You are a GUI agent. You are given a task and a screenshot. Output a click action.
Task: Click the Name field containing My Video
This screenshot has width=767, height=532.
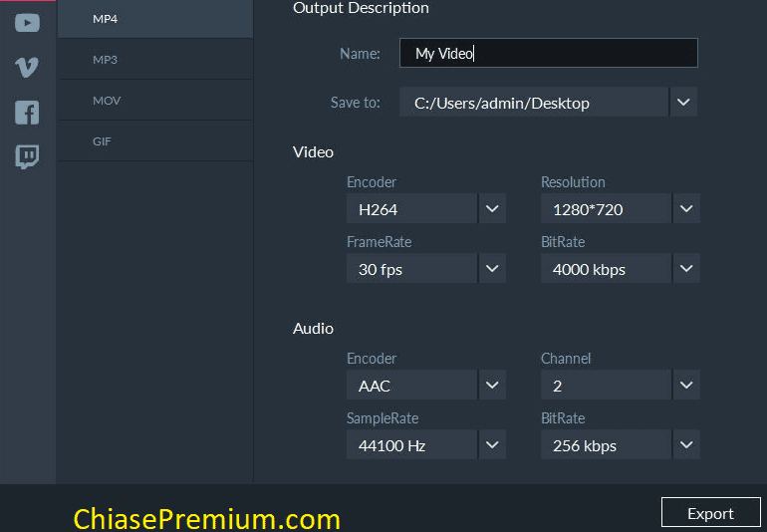(548, 53)
